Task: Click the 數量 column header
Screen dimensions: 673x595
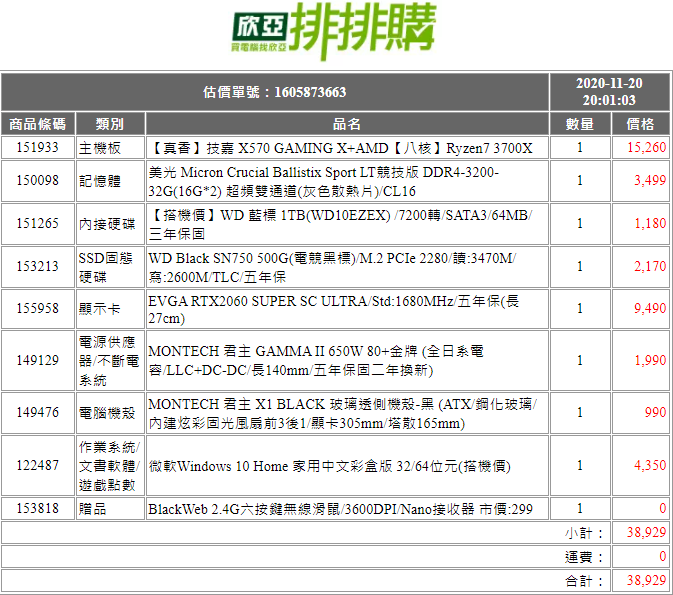Action: 580,124
